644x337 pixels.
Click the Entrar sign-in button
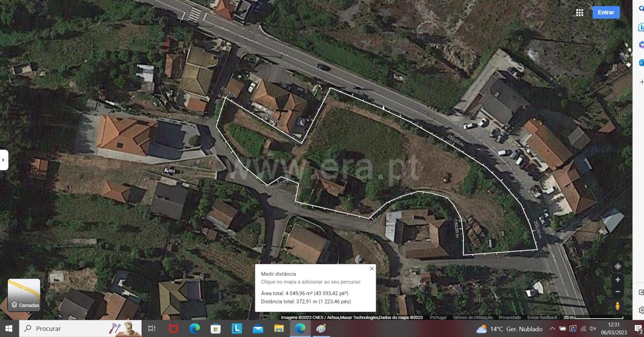point(606,12)
